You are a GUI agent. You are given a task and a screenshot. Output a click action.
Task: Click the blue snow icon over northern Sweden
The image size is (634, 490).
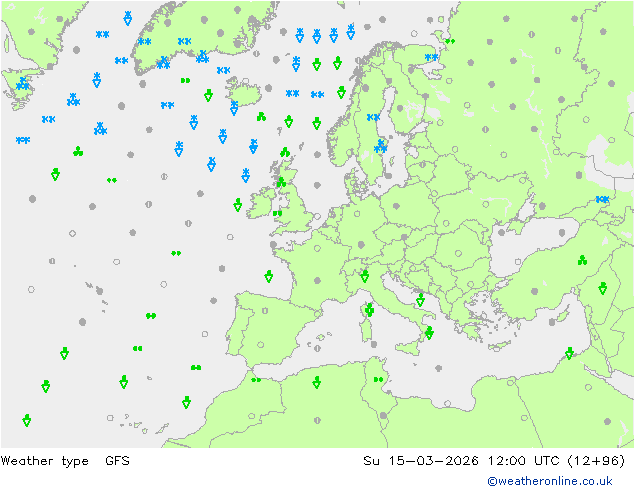[373, 117]
